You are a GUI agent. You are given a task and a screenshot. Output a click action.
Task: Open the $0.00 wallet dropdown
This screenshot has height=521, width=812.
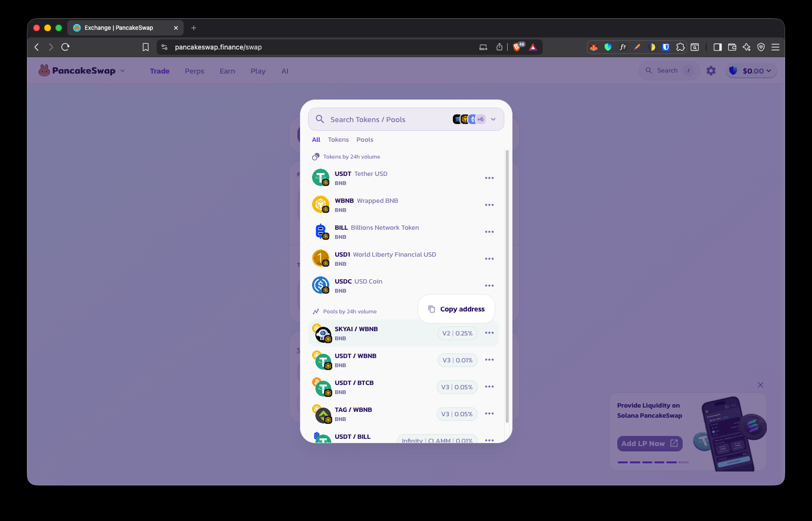[x=751, y=71]
